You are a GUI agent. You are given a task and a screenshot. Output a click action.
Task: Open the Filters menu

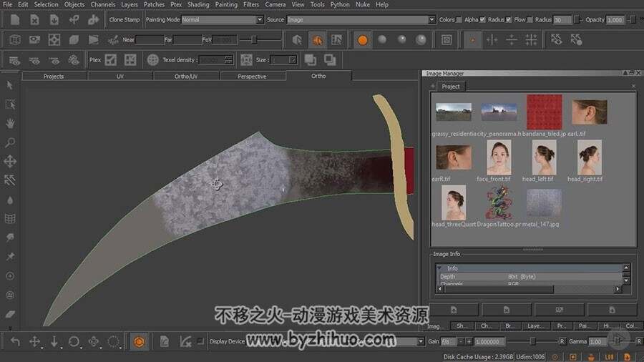click(251, 4)
